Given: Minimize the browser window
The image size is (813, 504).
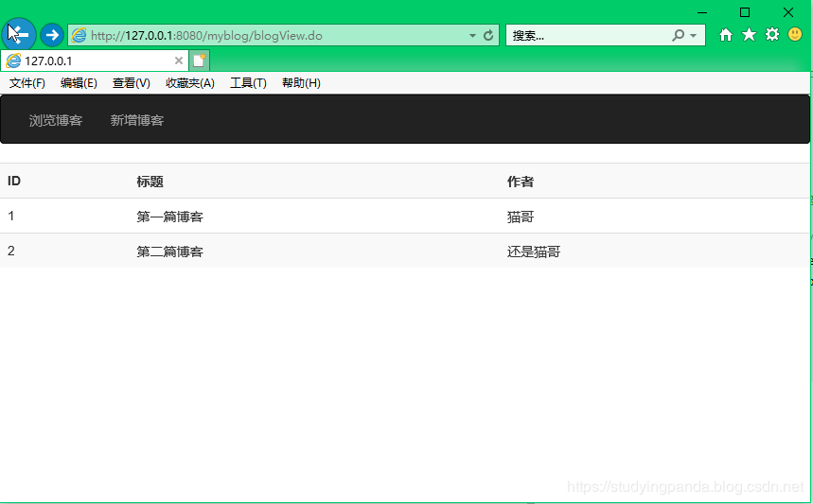Looking at the screenshot, I should pos(702,12).
